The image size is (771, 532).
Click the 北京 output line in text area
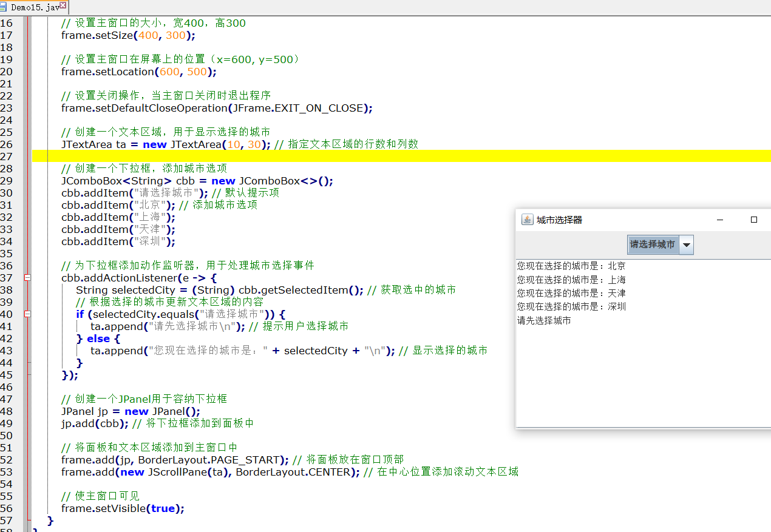[x=571, y=266]
